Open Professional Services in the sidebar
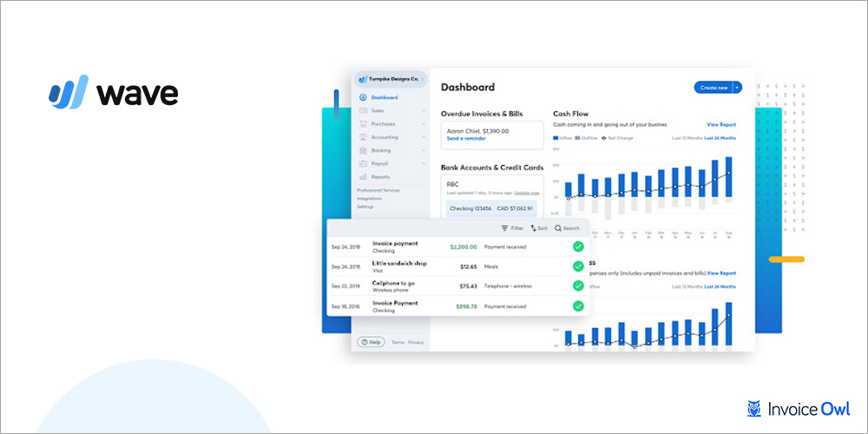This screenshot has width=868, height=434. 378,190
